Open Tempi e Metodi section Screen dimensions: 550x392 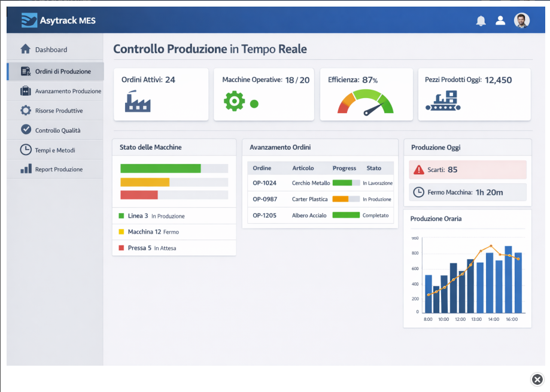[55, 150]
